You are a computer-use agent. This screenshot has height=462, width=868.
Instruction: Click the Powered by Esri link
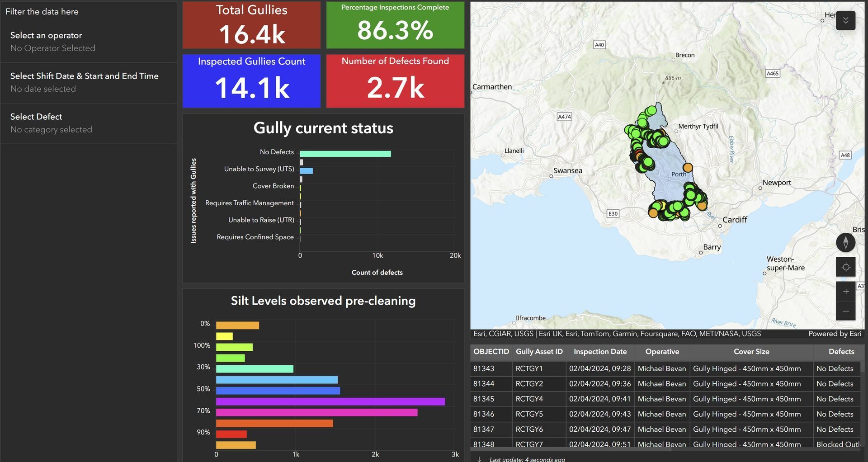click(x=835, y=334)
